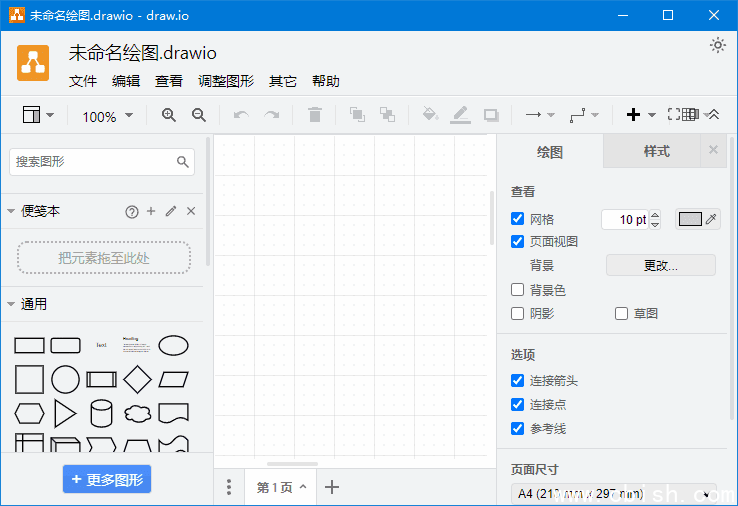The height and width of the screenshot is (506, 738).
Task: Open the 100% zoom level dropdown
Action: pos(107,116)
